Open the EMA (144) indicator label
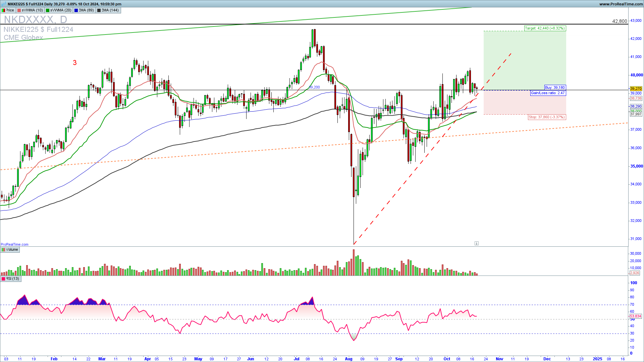 click(x=108, y=10)
